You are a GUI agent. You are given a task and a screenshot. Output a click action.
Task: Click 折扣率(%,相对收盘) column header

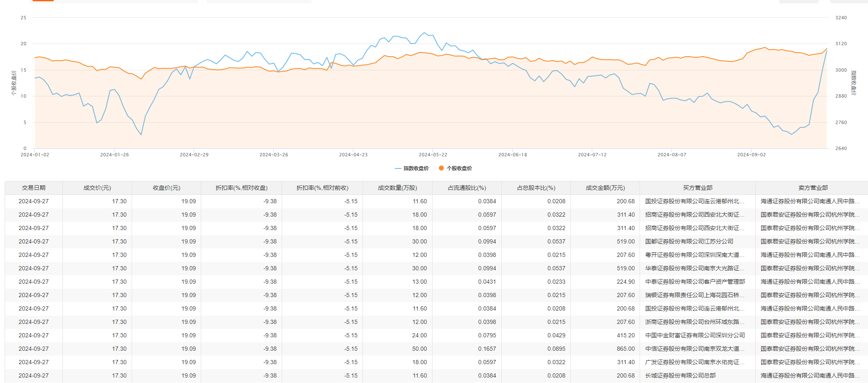[241, 188]
